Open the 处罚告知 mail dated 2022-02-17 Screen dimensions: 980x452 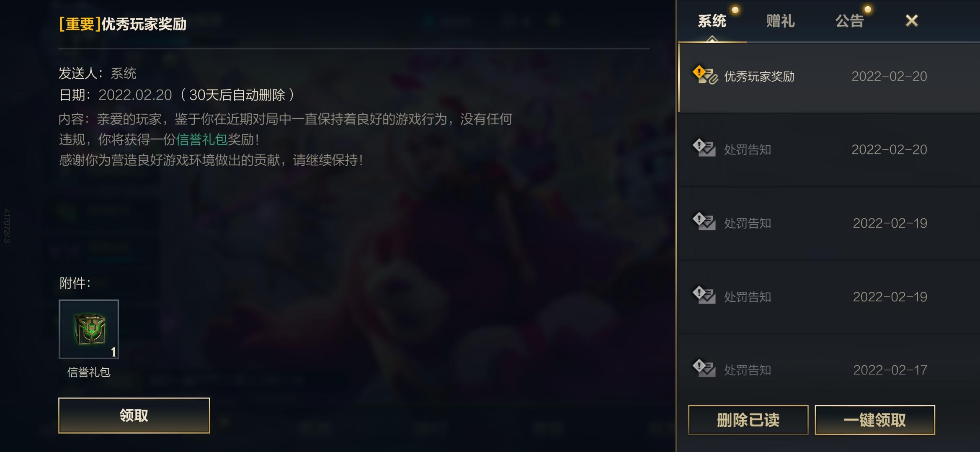point(829,370)
